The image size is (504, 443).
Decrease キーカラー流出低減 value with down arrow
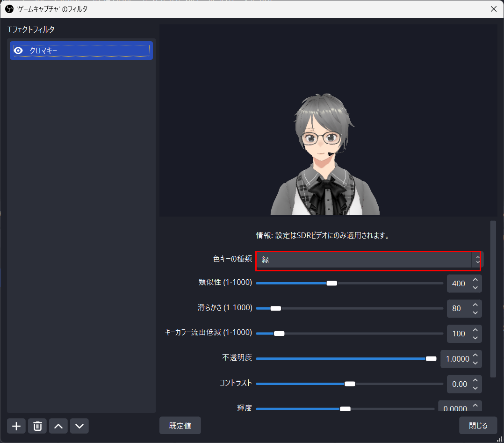[x=475, y=338]
